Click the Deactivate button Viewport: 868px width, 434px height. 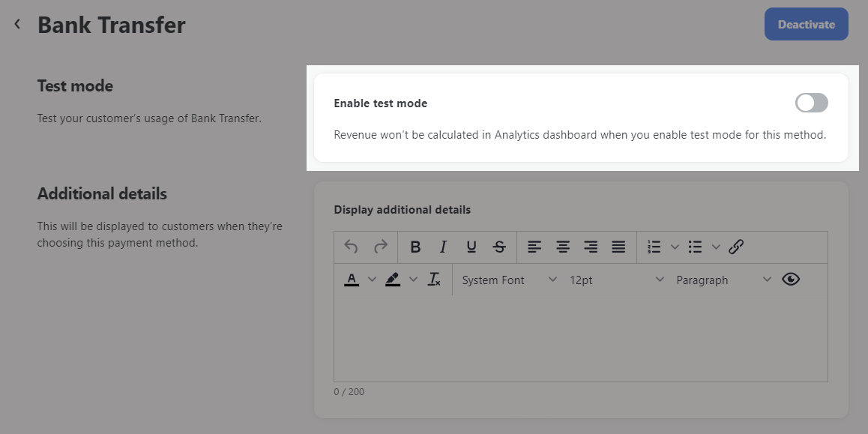click(806, 24)
